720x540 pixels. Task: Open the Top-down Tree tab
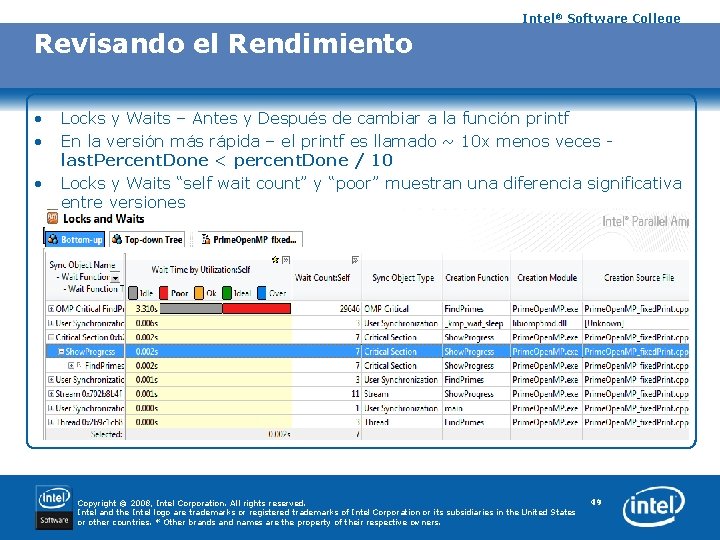[x=147, y=239]
